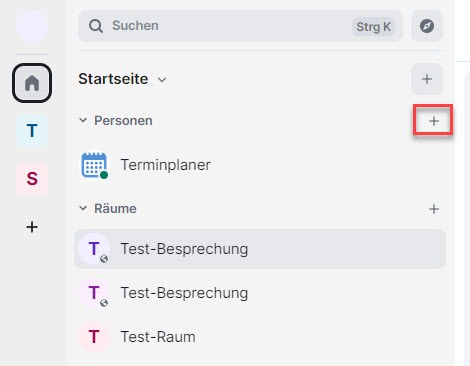This screenshot has height=366, width=470.
Task: Click the plus icon next to Räume
Action: coord(434,209)
